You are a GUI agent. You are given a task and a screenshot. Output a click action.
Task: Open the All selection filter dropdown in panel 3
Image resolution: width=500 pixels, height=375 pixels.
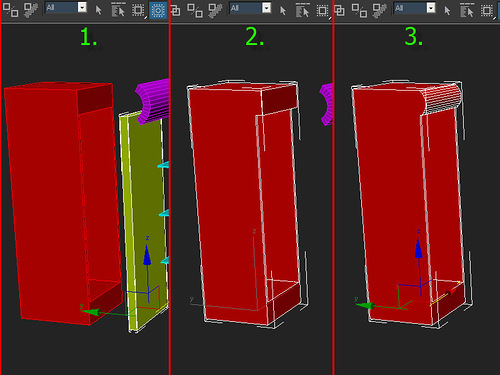click(x=415, y=8)
